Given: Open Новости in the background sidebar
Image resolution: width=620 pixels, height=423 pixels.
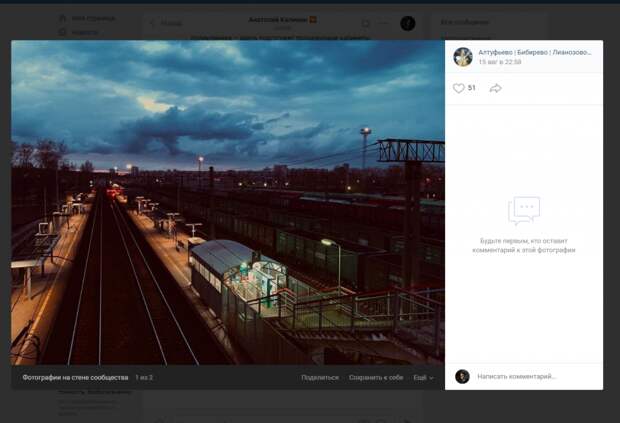Looking at the screenshot, I should coord(80,32).
